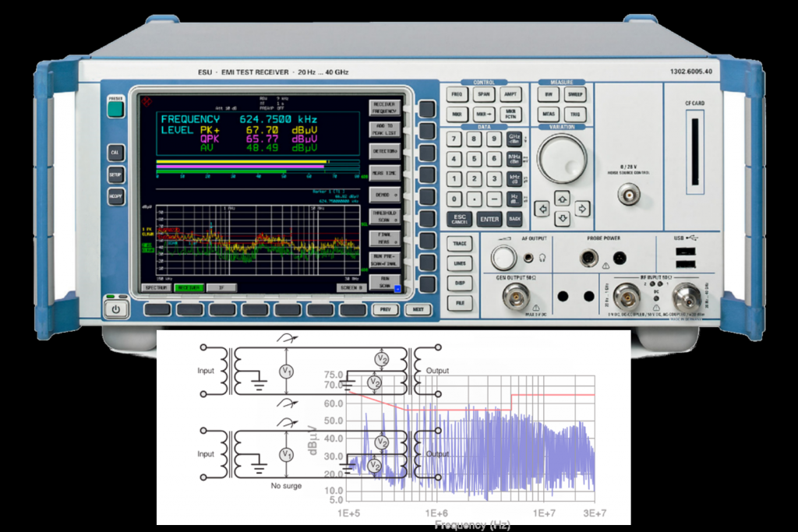Tap the minus sign key
The width and height of the screenshot is (798, 532).
coord(493,199)
